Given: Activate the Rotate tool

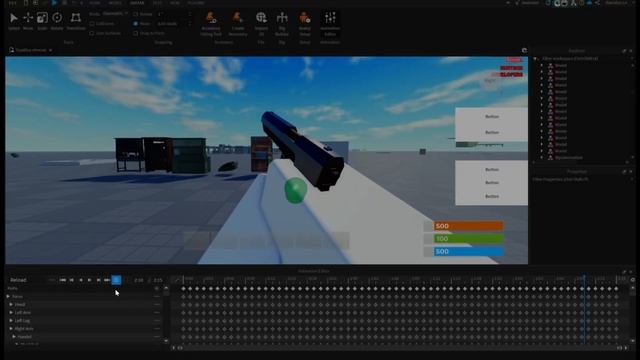Looking at the screenshot, I should (x=57, y=21).
